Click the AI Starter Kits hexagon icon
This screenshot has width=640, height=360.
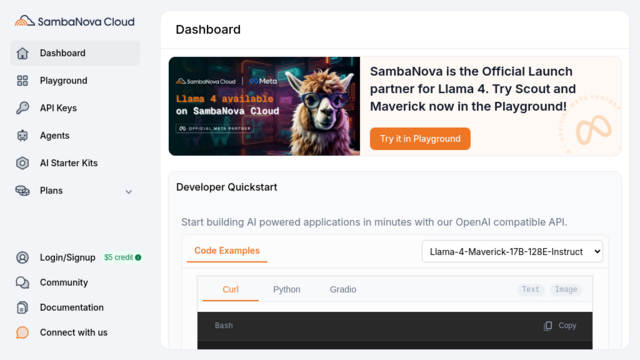pos(22,163)
